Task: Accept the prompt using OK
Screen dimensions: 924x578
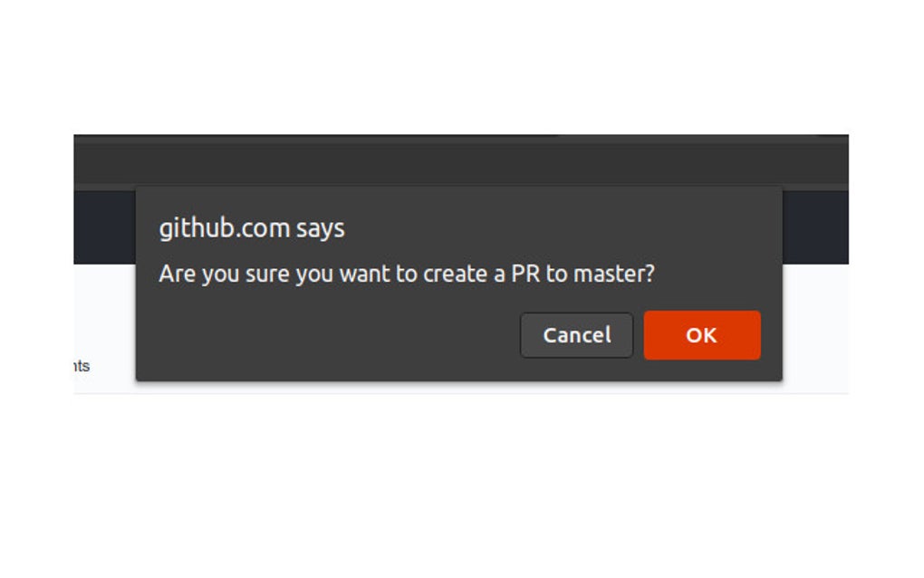Action: pyautogui.click(x=702, y=334)
